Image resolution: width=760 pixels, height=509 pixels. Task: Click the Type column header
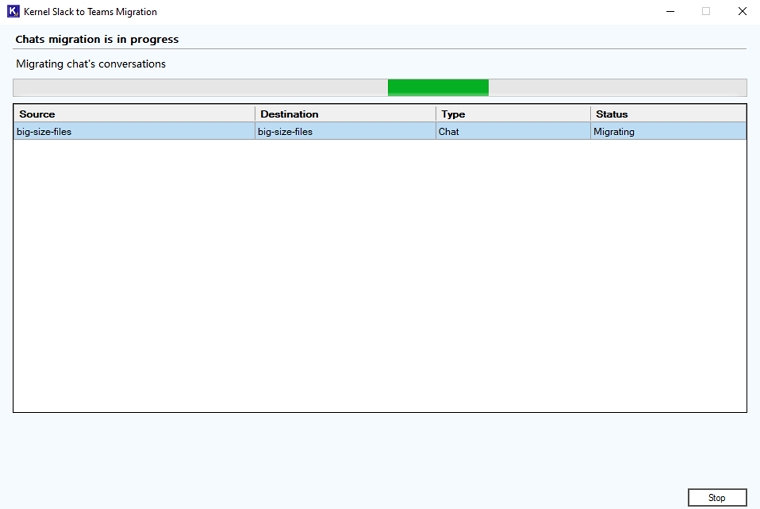click(513, 114)
